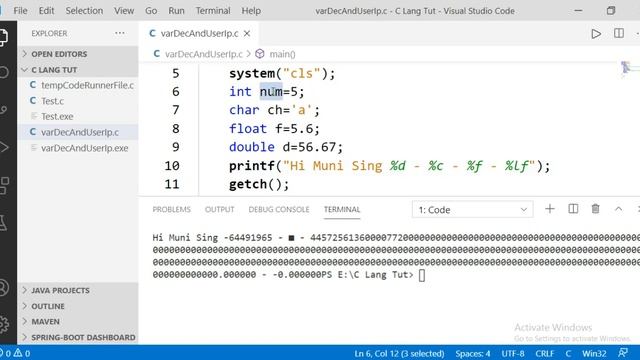640x360 pixels.
Task: Click the main() breadcrumb symbol
Action: point(282,54)
